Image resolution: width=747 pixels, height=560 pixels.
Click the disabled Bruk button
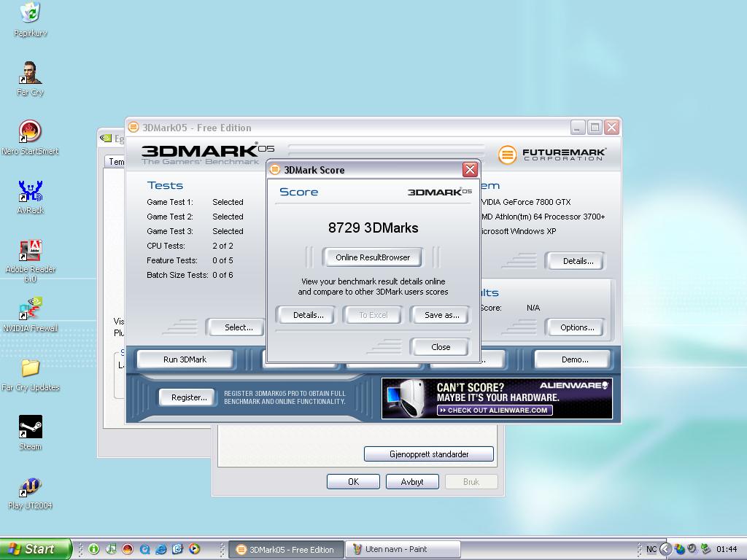coord(471,481)
